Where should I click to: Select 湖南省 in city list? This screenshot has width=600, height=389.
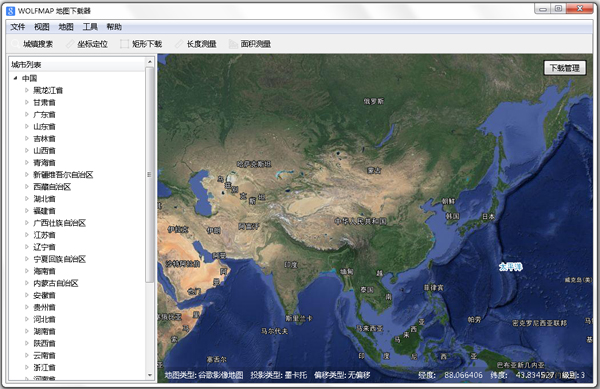[x=44, y=331]
